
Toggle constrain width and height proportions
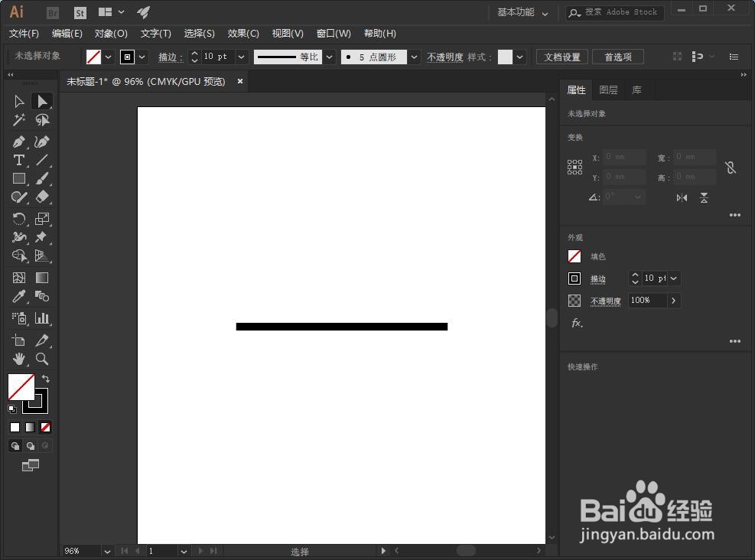click(731, 168)
